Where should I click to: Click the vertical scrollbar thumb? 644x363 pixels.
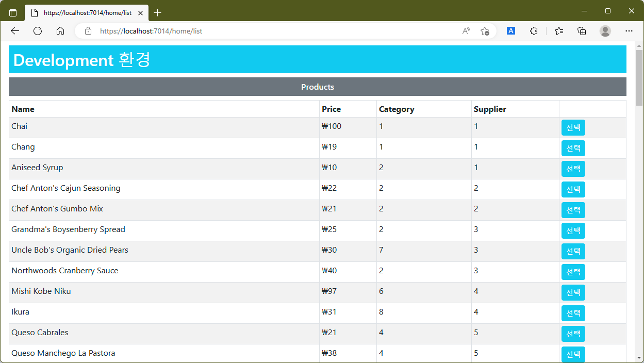tap(639, 77)
